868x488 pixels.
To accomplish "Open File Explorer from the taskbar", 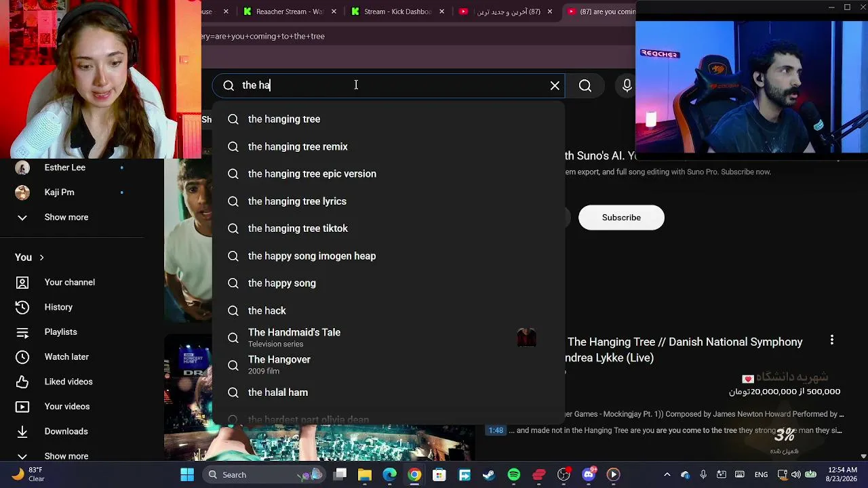I will pyautogui.click(x=365, y=474).
